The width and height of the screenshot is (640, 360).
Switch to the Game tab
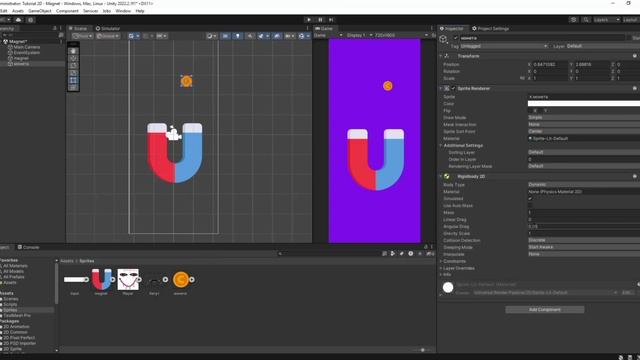(324, 29)
